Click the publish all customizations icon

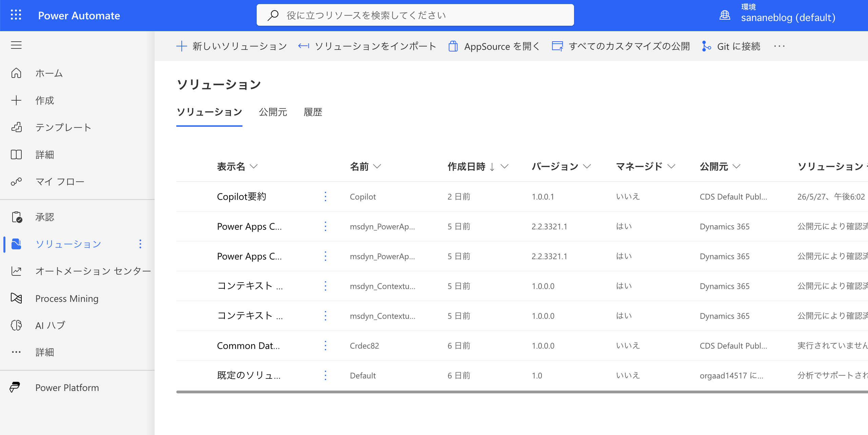point(557,46)
